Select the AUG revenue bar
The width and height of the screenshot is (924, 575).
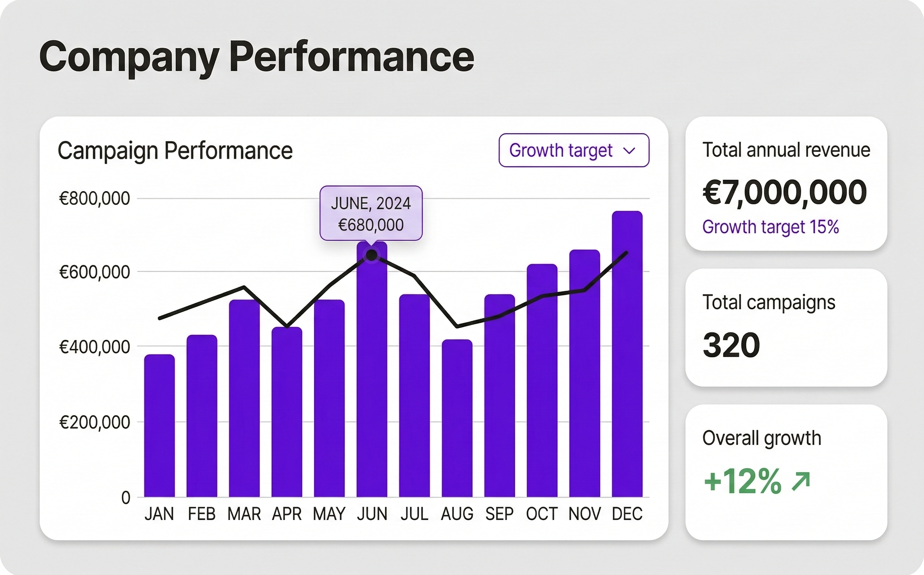click(x=457, y=418)
